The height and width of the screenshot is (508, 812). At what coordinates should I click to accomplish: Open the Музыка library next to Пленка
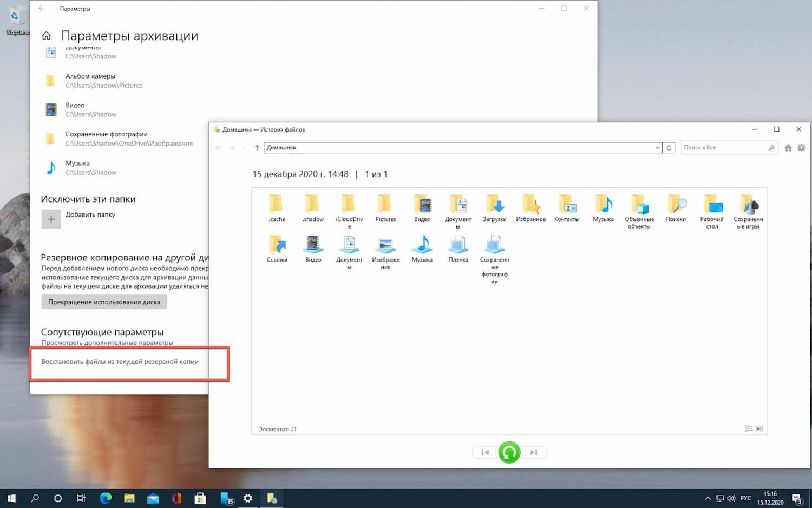[x=422, y=249]
